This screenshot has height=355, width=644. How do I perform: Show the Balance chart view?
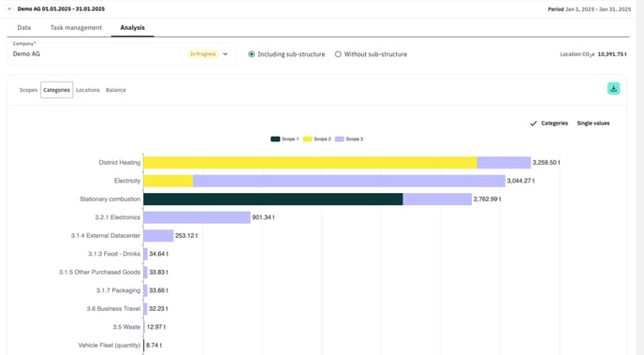pyautogui.click(x=116, y=90)
